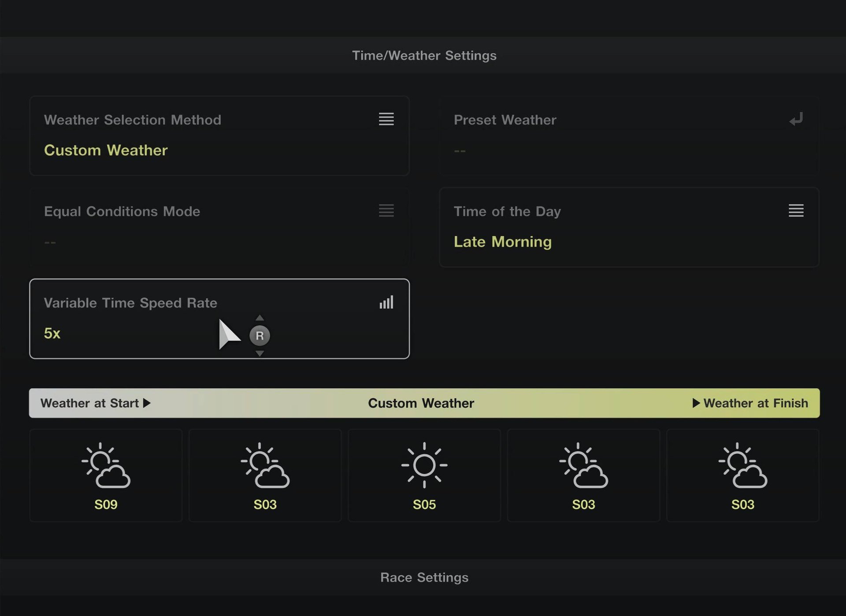The height and width of the screenshot is (616, 846).
Task: Go to Race Settings section
Action: point(424,577)
